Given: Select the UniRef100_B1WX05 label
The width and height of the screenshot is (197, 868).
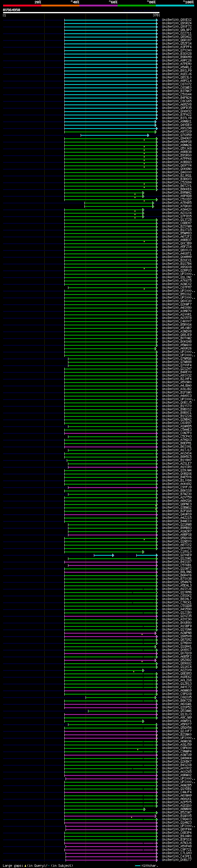Looking at the screenshot, I should pos(177,816).
